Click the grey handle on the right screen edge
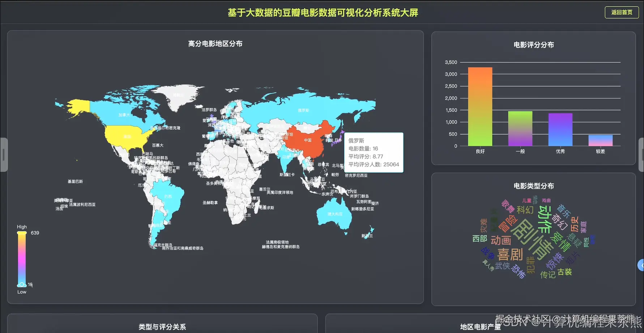 [x=641, y=155]
